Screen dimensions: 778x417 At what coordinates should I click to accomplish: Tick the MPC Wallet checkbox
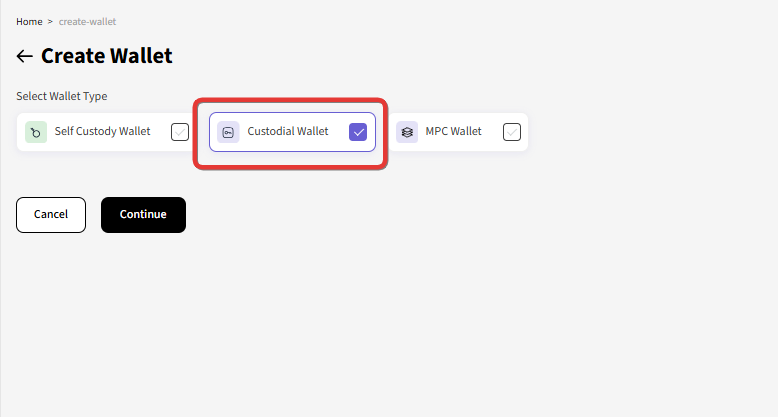(x=512, y=132)
